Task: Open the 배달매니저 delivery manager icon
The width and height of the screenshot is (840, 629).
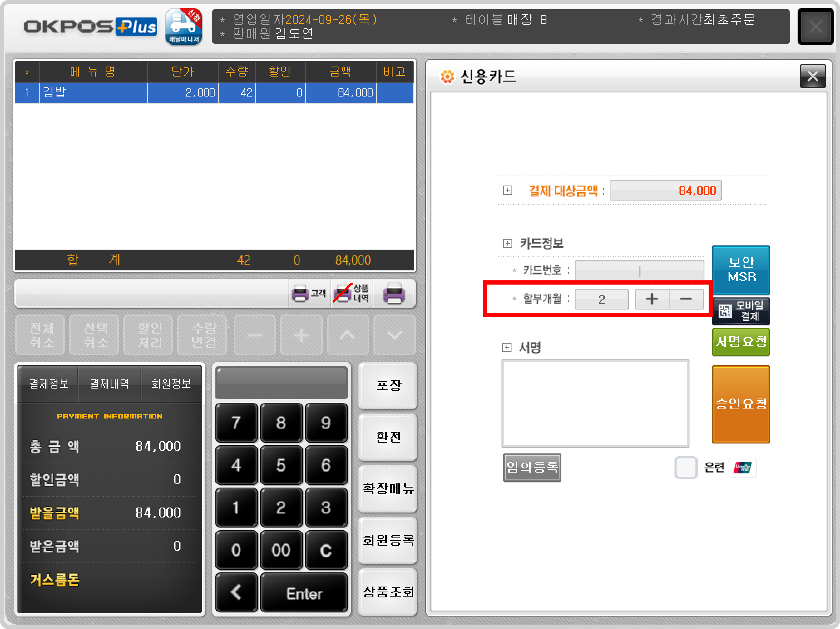Action: click(x=184, y=27)
